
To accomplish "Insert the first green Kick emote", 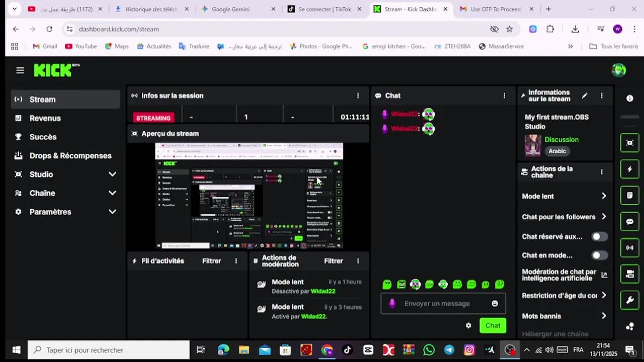I will (x=387, y=285).
